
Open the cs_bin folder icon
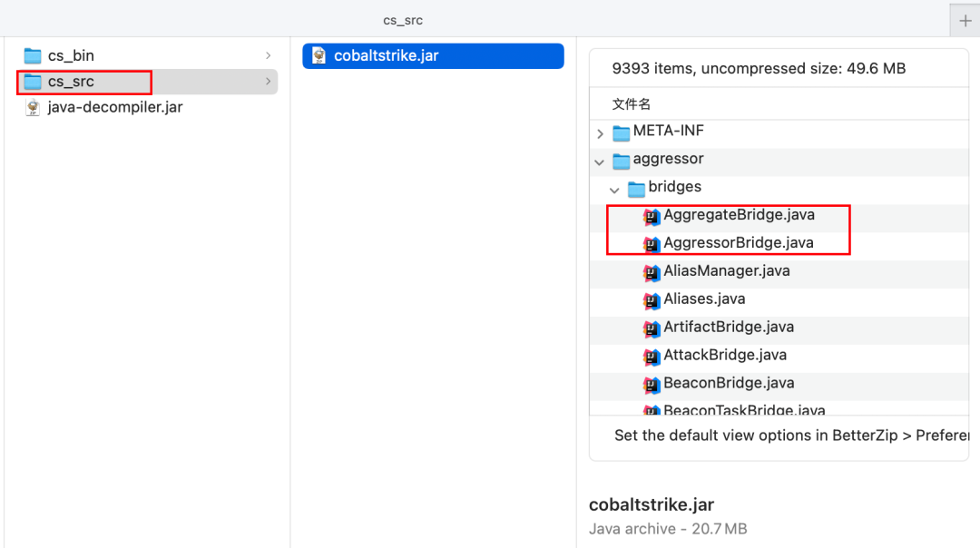tap(33, 55)
